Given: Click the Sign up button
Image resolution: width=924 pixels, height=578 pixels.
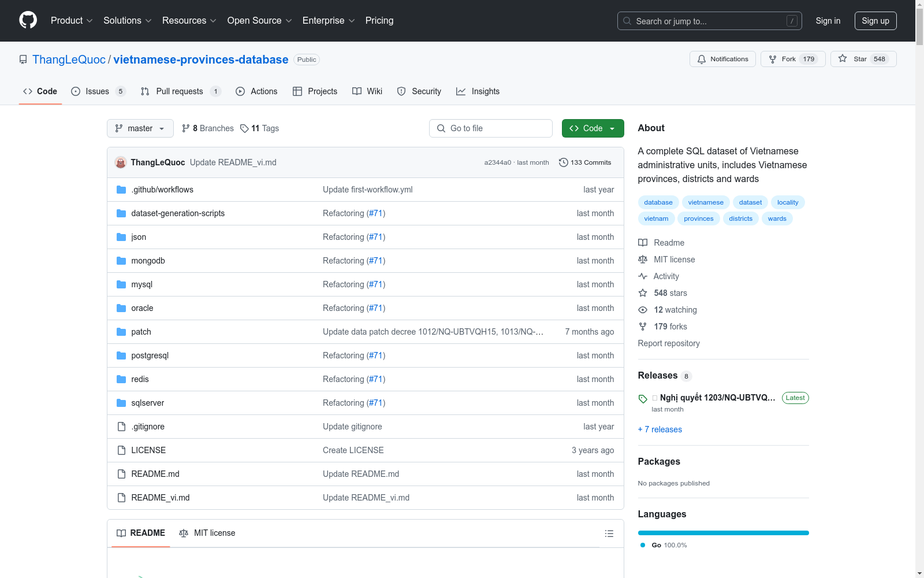Looking at the screenshot, I should click(x=875, y=21).
